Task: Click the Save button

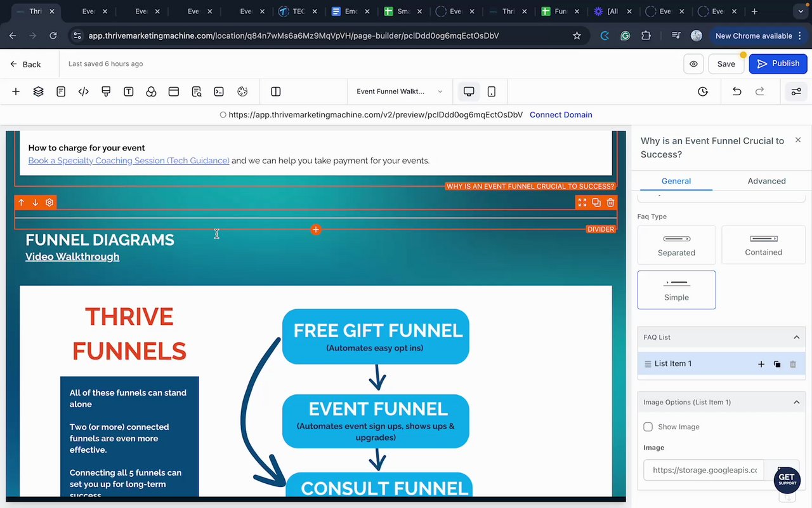Action: coord(726,63)
